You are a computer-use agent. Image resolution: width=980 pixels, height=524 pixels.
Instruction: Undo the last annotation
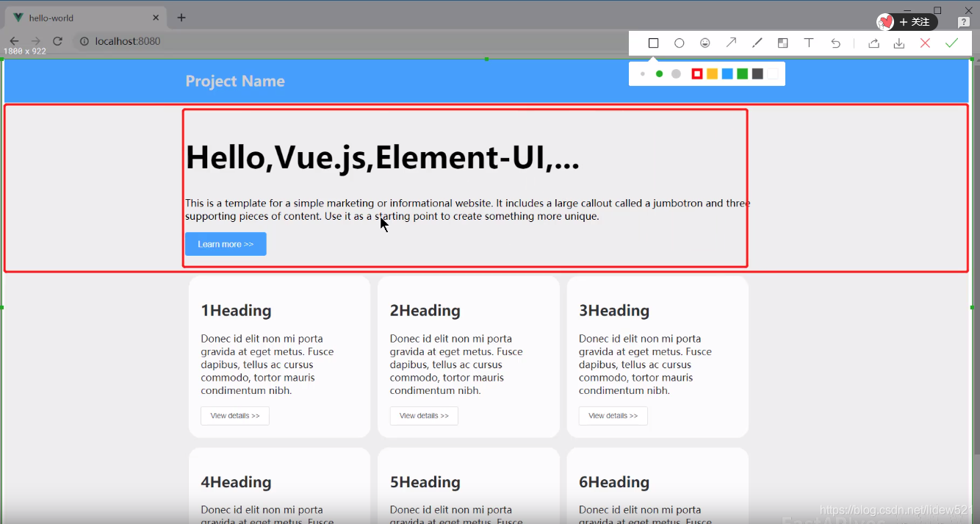tap(835, 43)
